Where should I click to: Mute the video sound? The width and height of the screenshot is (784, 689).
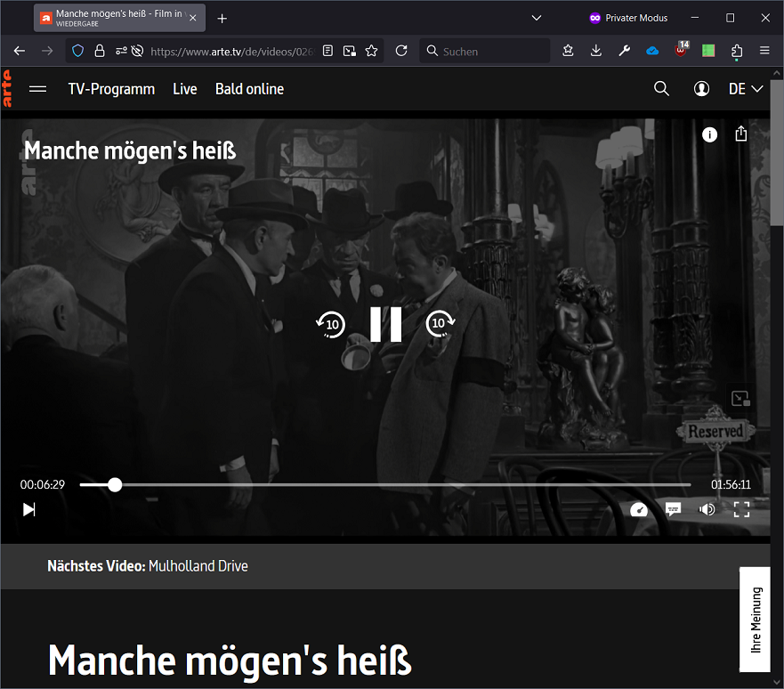707,509
